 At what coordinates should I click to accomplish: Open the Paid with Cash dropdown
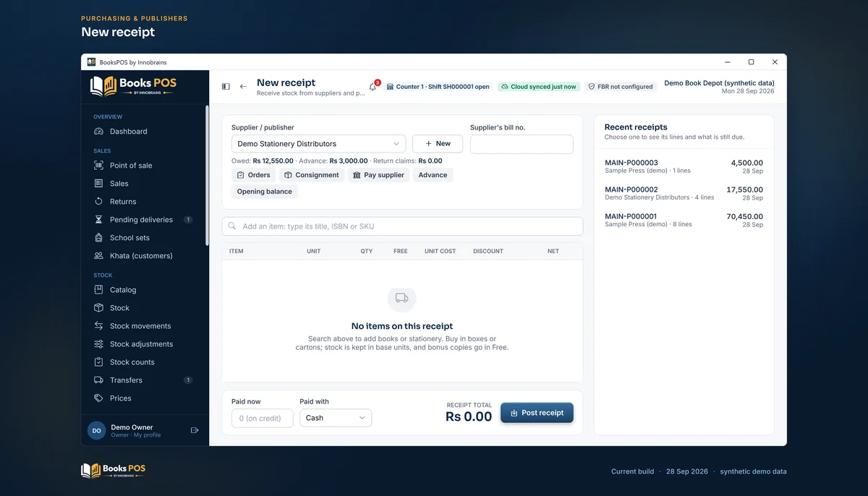336,418
